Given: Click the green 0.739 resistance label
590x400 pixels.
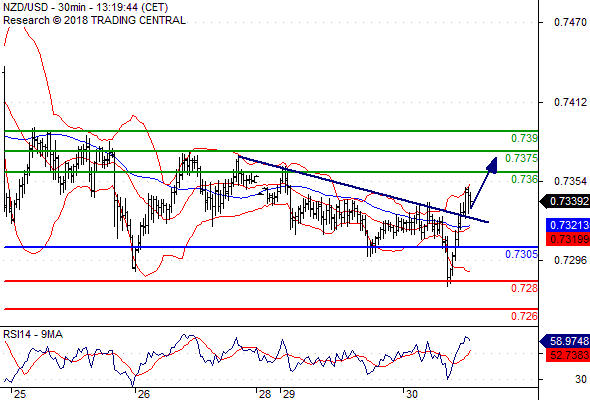Looking at the screenshot, I should pyautogui.click(x=524, y=138).
